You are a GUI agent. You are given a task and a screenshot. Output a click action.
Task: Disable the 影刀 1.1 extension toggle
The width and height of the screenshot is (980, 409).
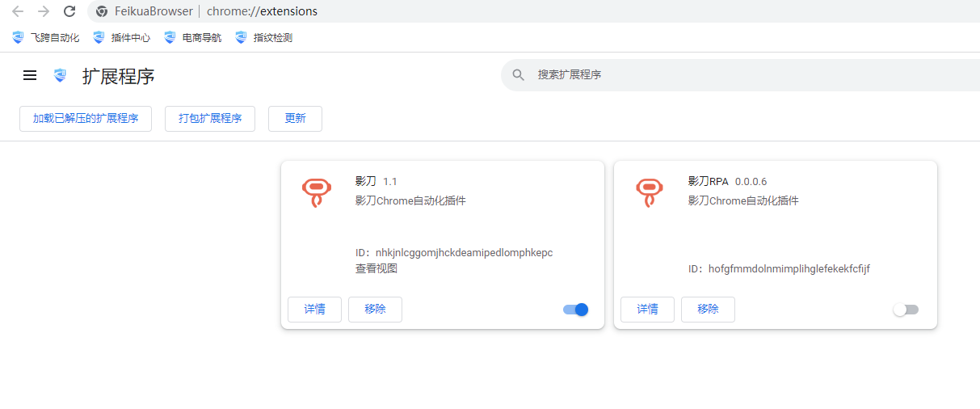pos(576,310)
